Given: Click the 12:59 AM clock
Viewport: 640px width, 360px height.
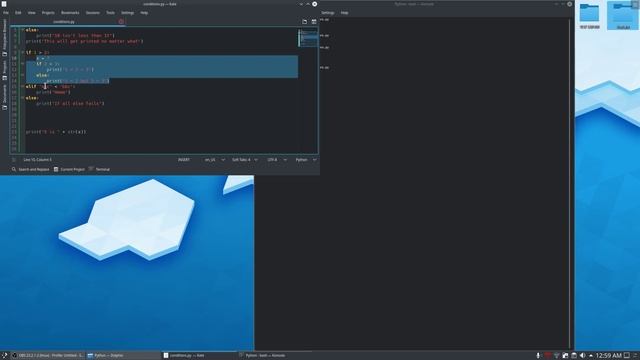Looking at the screenshot, I should [609, 356].
